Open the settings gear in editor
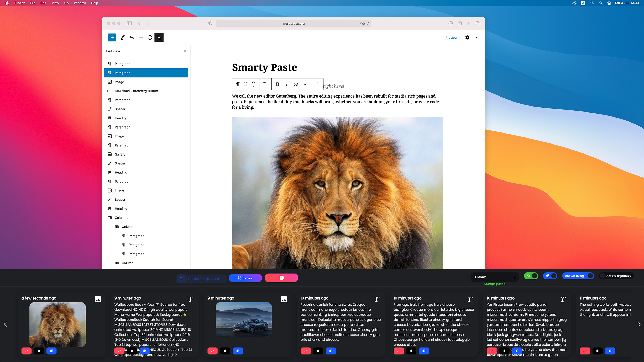Viewport: 644px width, 362px height. tap(467, 38)
